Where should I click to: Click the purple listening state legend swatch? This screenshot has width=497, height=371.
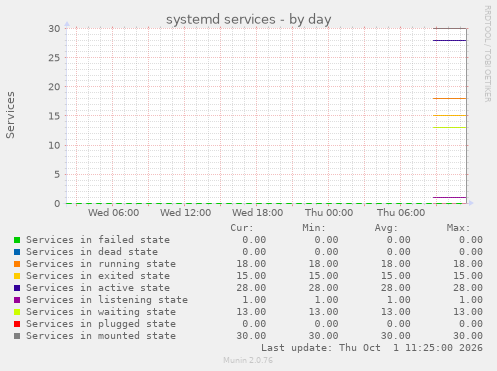tap(17, 300)
